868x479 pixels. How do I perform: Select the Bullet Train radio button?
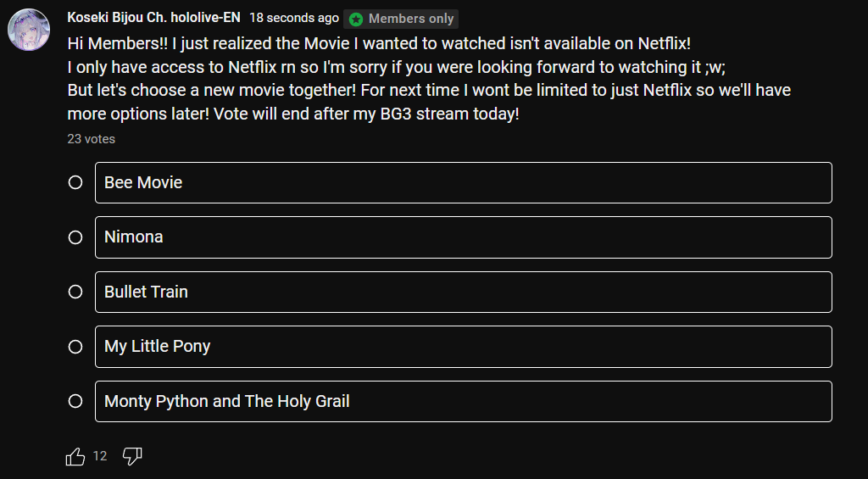click(x=75, y=292)
